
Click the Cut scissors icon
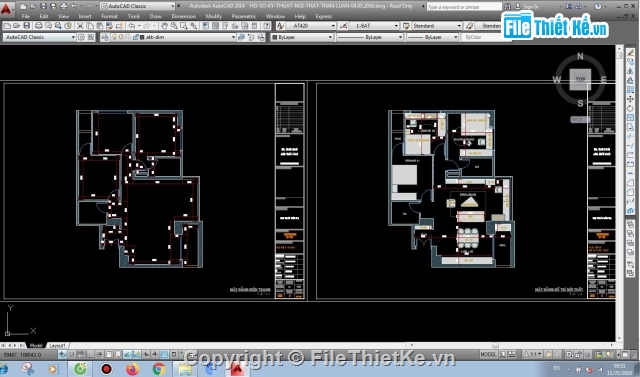[80, 26]
